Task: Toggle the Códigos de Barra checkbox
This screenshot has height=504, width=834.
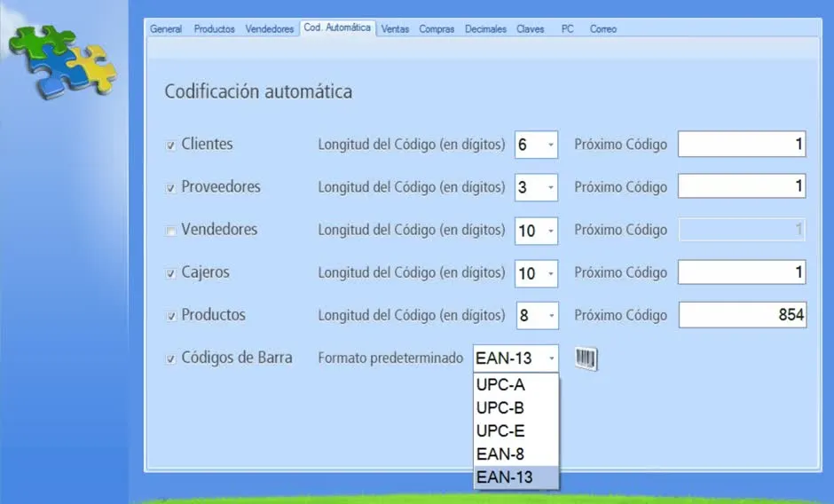Action: pyautogui.click(x=170, y=358)
